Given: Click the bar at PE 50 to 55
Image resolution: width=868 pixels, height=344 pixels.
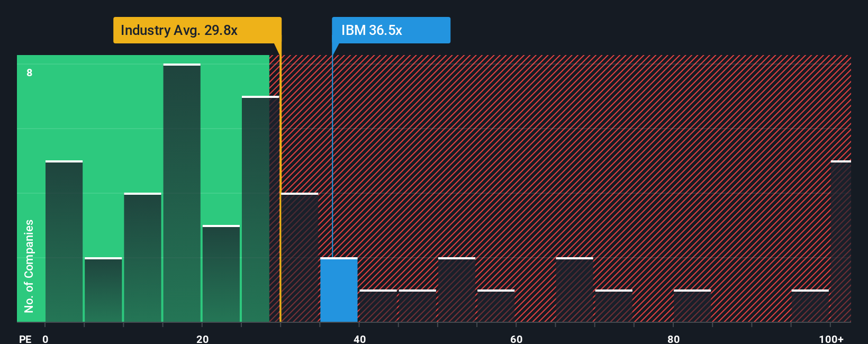Looking at the screenshot, I should [457, 289].
